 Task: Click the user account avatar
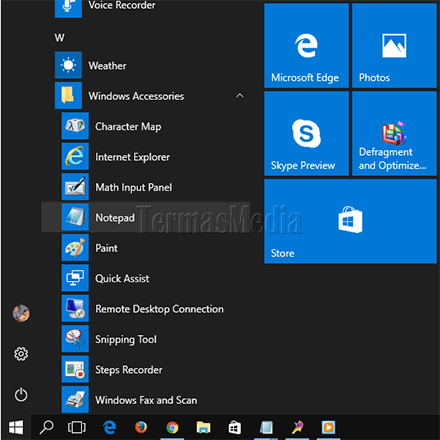pos(21,313)
